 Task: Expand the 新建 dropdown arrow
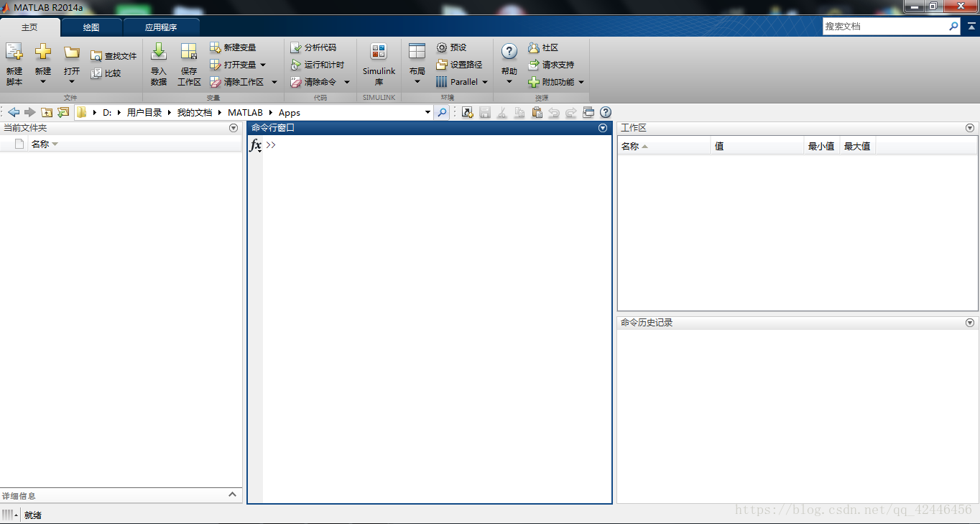[x=43, y=82]
